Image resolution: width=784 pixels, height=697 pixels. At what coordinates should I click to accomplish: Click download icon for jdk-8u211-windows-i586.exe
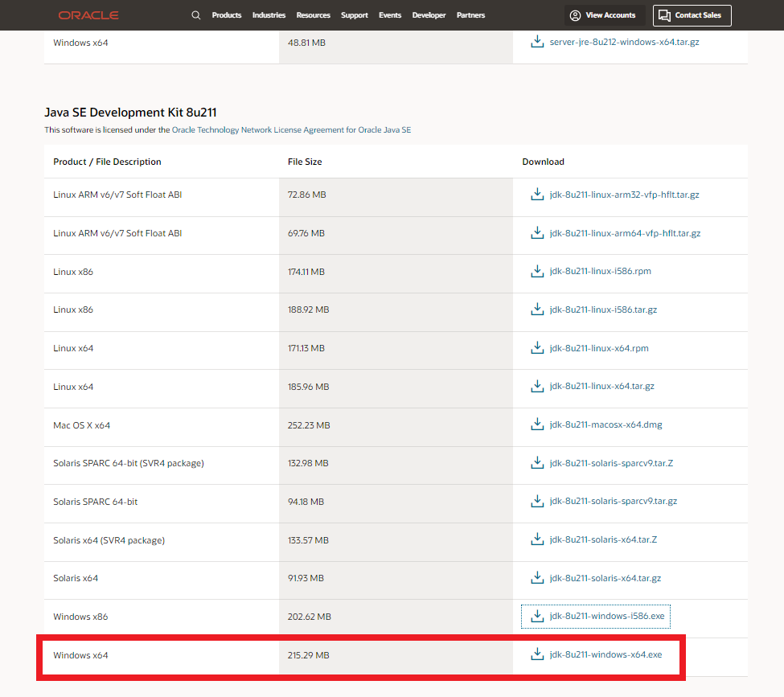[537, 616]
